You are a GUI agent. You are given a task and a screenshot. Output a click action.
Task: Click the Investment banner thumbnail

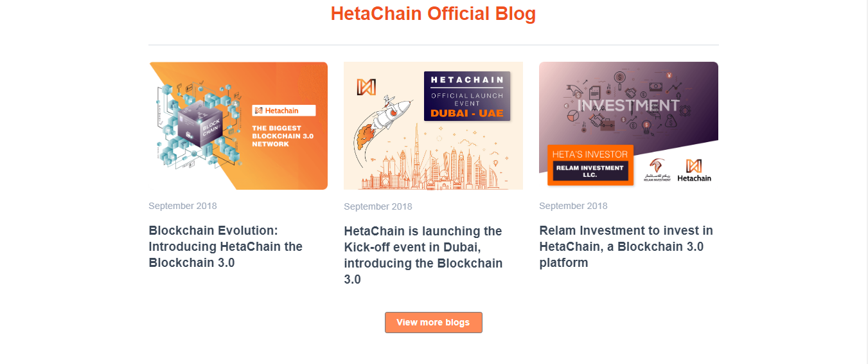[628, 125]
